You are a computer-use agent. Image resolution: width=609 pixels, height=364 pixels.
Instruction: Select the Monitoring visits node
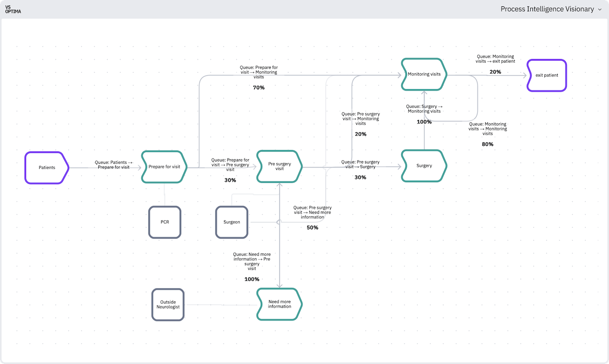click(423, 74)
